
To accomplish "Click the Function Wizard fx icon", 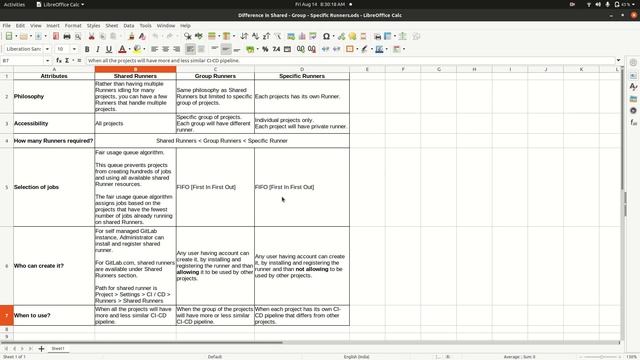I will tap(59, 60).
